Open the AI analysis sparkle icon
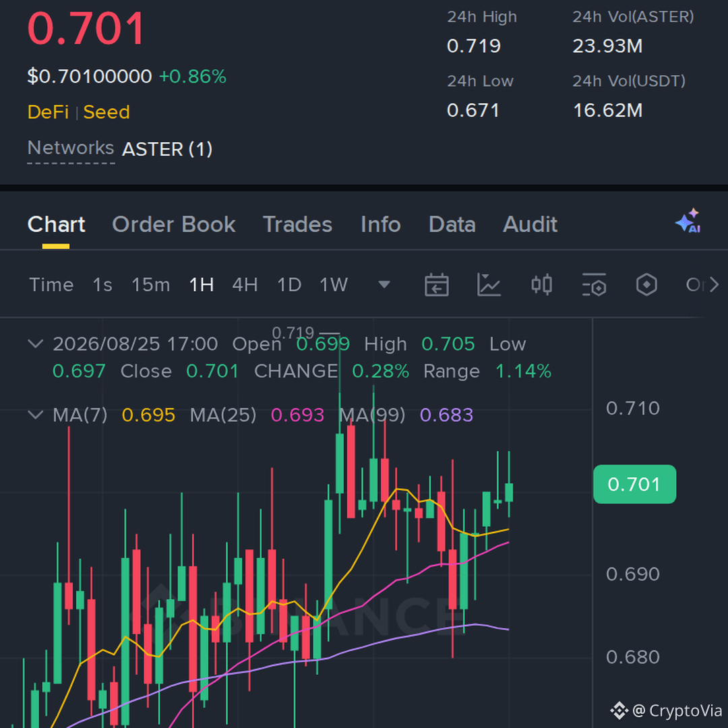The image size is (728, 728). tap(688, 221)
